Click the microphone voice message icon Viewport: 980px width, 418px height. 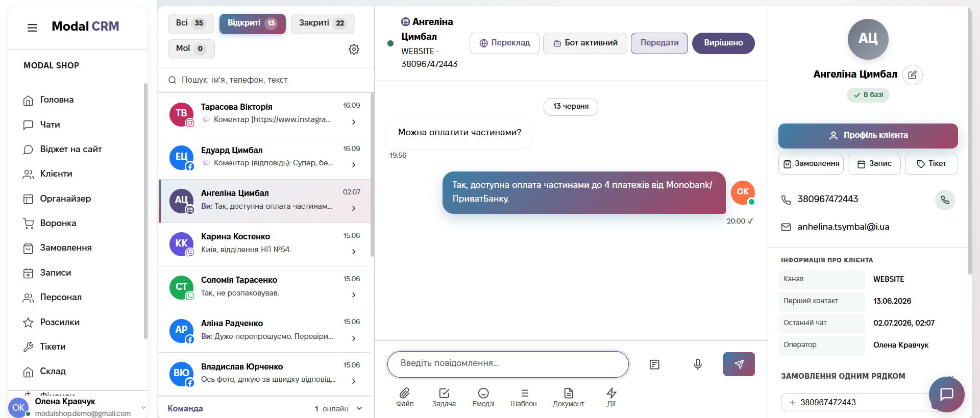coord(698,364)
